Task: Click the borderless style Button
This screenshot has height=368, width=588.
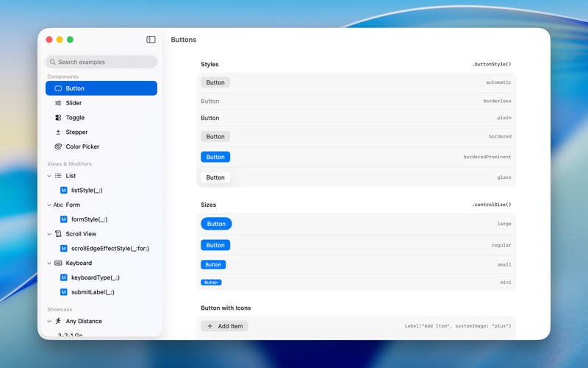Action: click(x=210, y=101)
